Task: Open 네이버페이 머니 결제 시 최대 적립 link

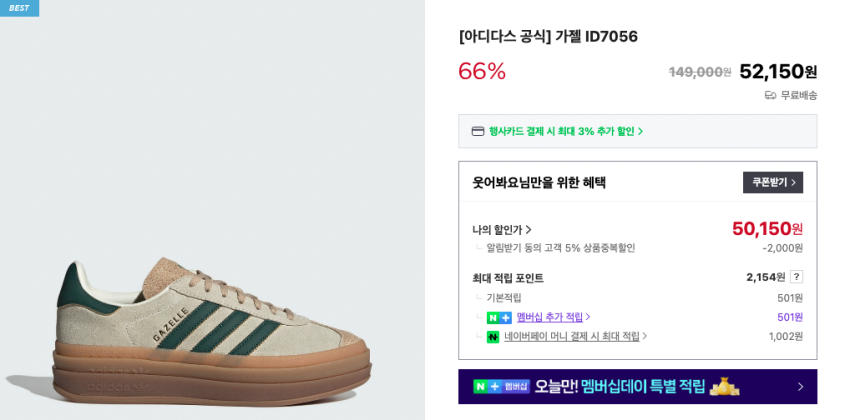Action: [x=575, y=337]
